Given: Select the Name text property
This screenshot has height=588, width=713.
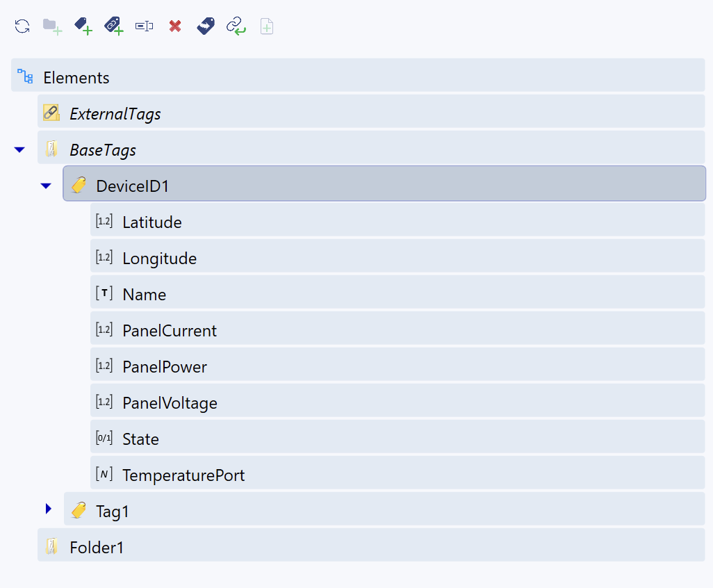Looking at the screenshot, I should coord(144,295).
